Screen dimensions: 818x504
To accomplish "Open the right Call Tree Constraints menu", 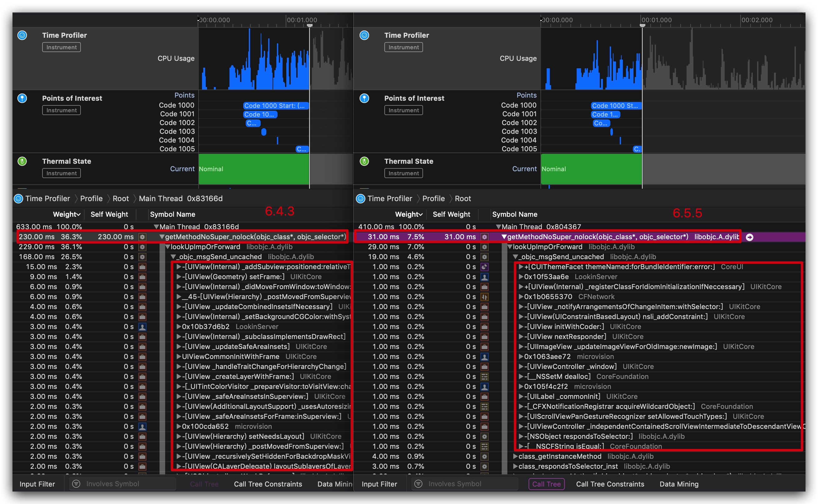I will [610, 484].
